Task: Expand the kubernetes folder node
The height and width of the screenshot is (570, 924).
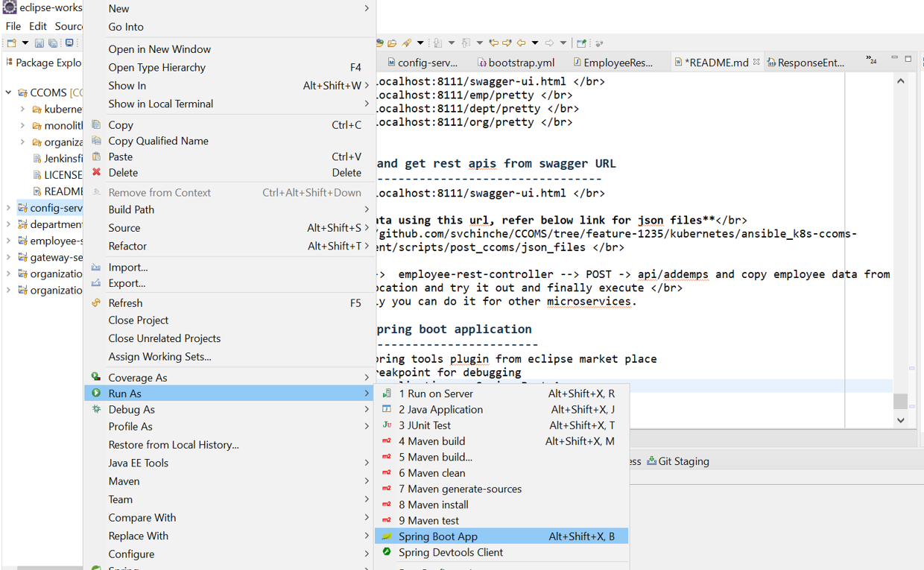Action: pyautogui.click(x=23, y=109)
